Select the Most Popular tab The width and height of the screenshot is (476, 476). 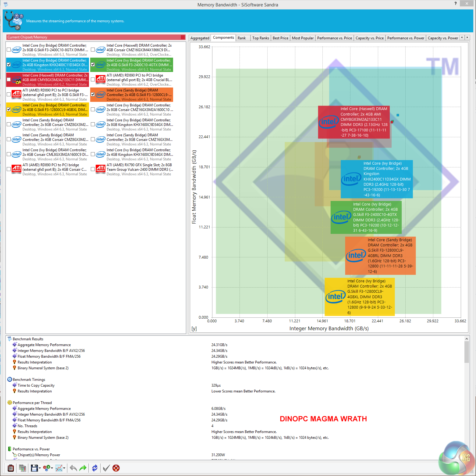click(303, 38)
